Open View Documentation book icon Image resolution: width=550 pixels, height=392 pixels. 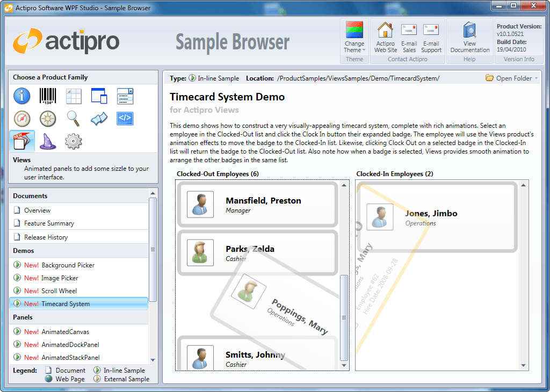coord(469,30)
